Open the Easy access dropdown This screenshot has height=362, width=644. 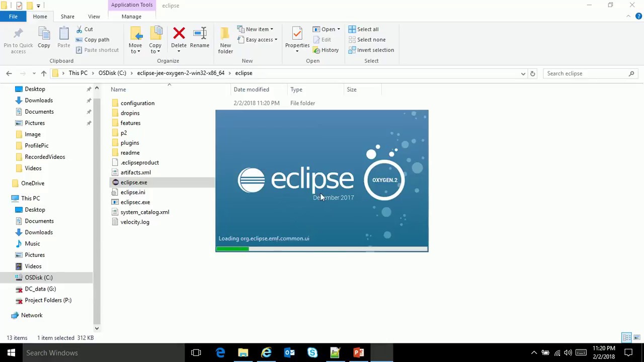[257, 40]
